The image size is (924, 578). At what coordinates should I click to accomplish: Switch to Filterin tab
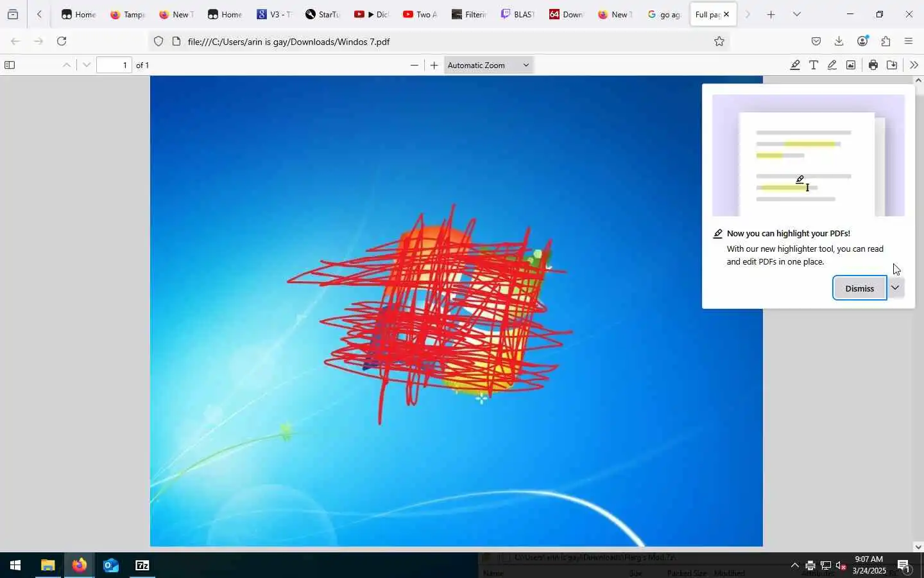(469, 14)
